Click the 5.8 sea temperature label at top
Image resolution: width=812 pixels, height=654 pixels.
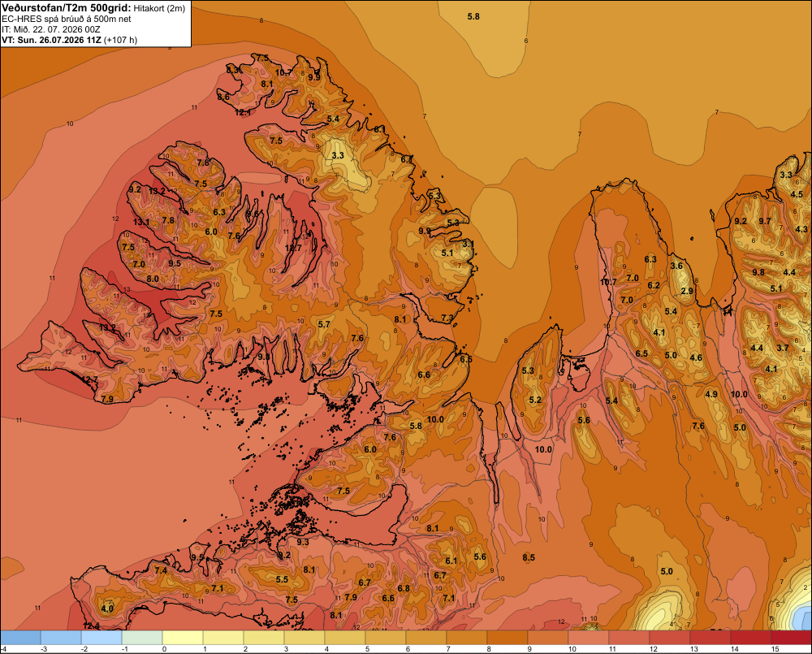point(473,16)
